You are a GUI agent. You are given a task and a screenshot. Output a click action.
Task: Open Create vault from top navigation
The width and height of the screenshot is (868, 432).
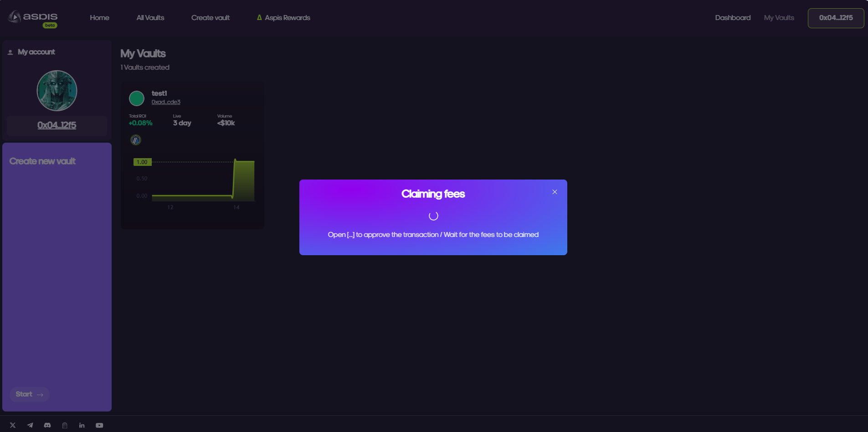211,18
